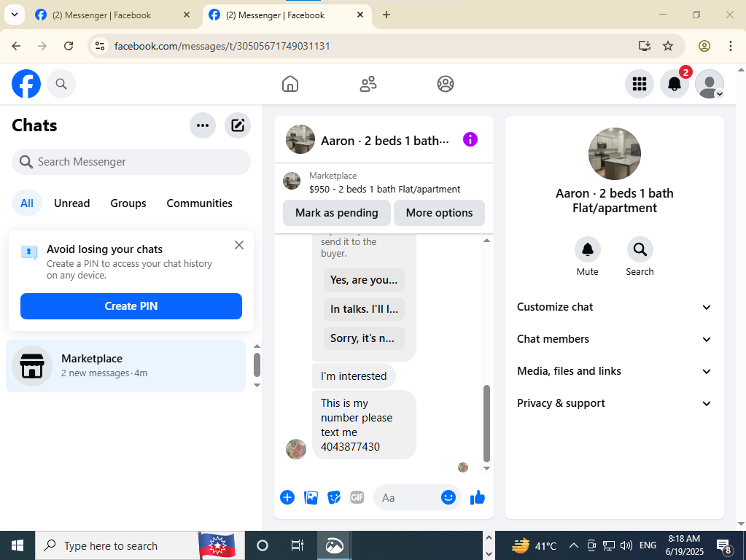Image resolution: width=746 pixels, height=560 pixels.
Task: Open the Chrome profile icon
Action: tap(704, 46)
